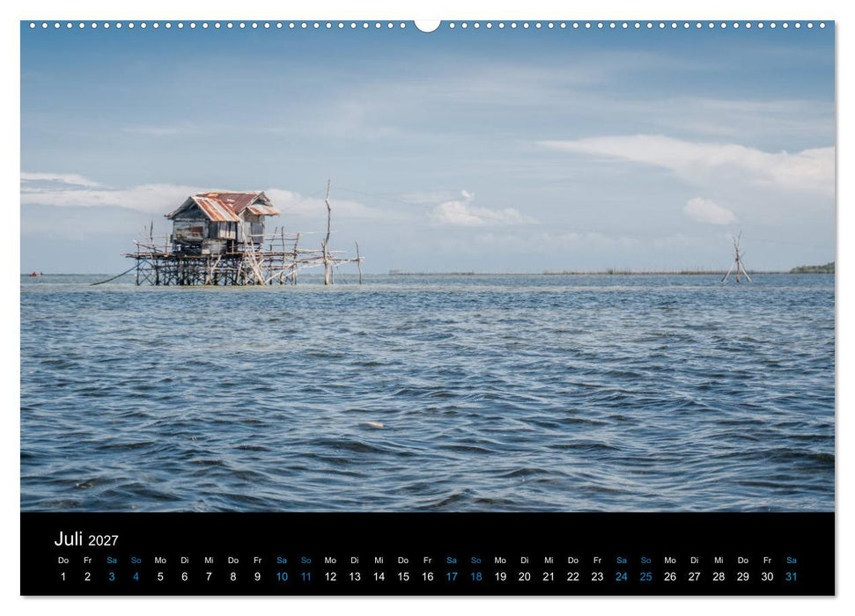Select Saturday date 3
This screenshot has width=855, height=616.
112,576
